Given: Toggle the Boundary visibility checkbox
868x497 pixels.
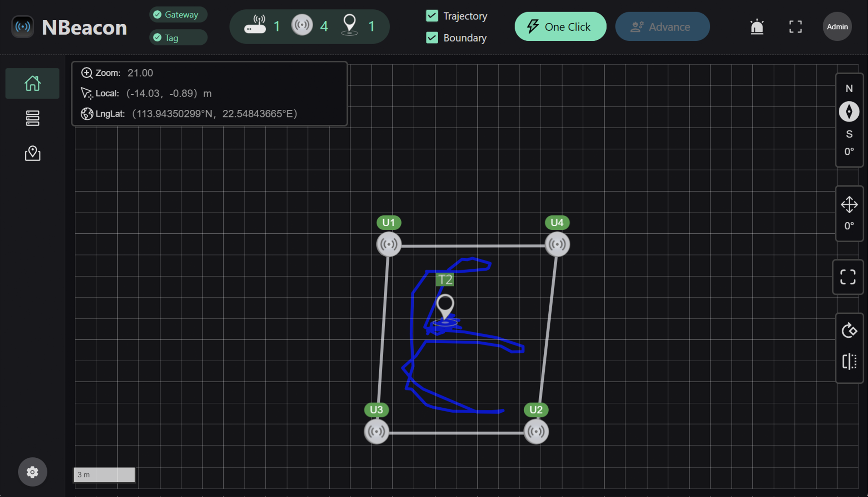Looking at the screenshot, I should click(x=431, y=37).
